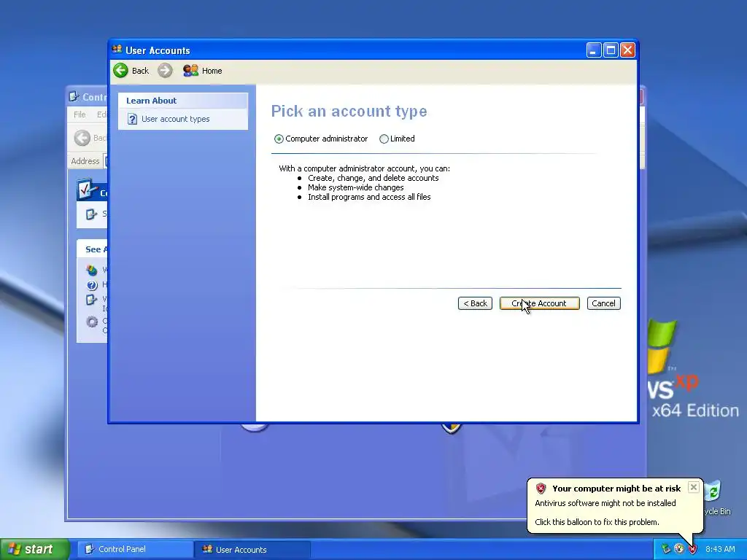Image resolution: width=747 pixels, height=560 pixels.
Task: Maximize the User Accounts window
Action: (x=611, y=50)
